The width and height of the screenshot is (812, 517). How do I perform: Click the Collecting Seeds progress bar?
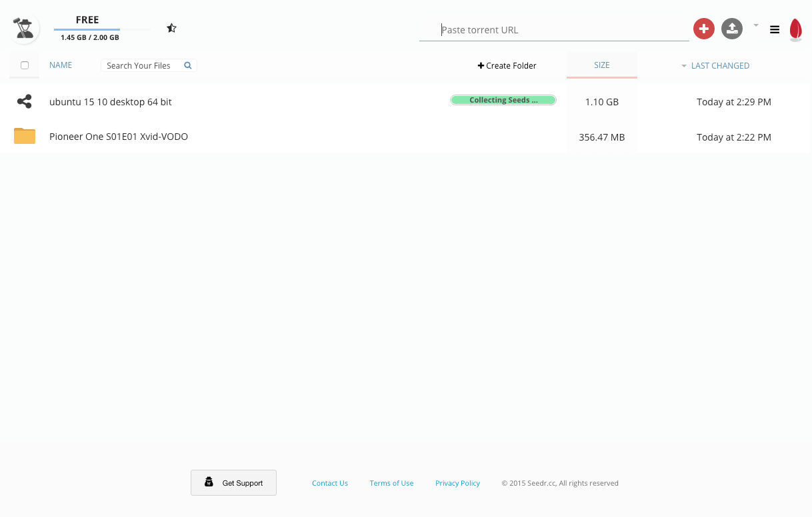click(x=503, y=100)
